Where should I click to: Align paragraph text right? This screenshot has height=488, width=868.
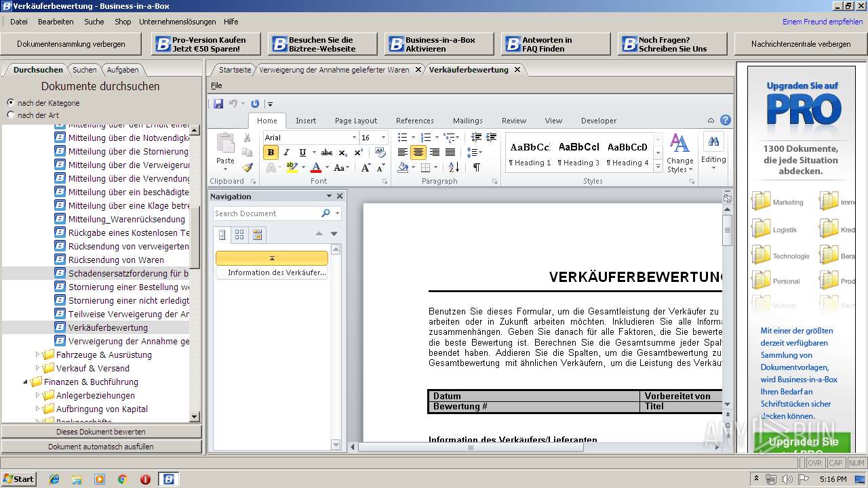pos(434,152)
